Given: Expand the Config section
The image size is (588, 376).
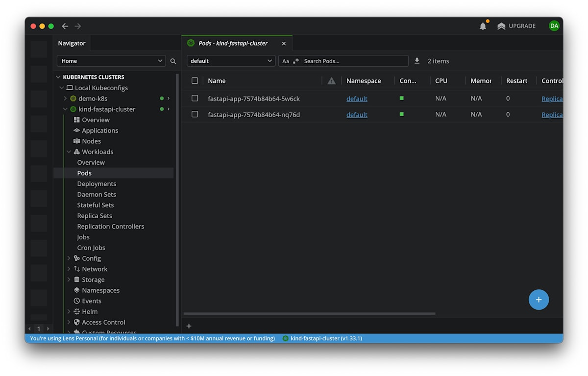Looking at the screenshot, I should pos(69,258).
